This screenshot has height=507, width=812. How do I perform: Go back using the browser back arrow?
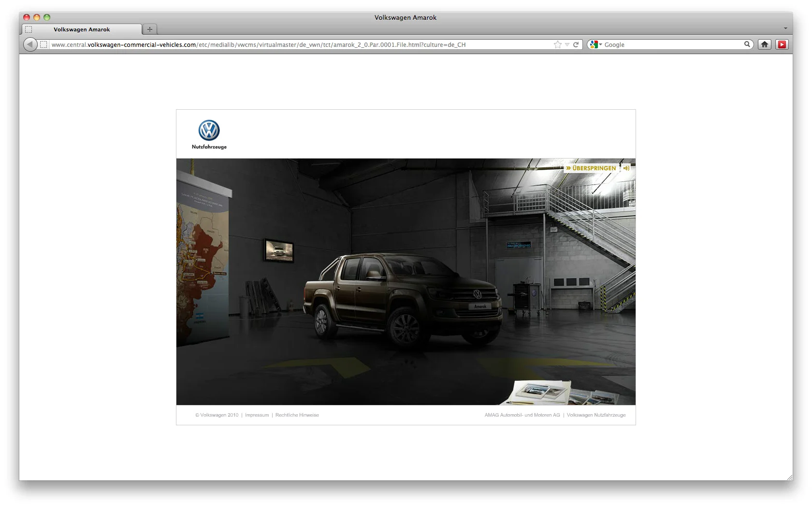[x=30, y=44]
